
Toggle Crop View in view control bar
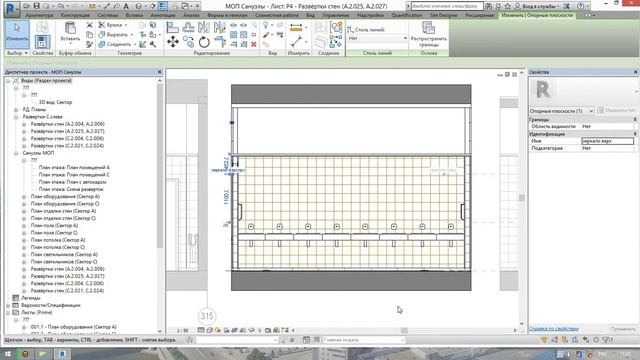[235, 330]
